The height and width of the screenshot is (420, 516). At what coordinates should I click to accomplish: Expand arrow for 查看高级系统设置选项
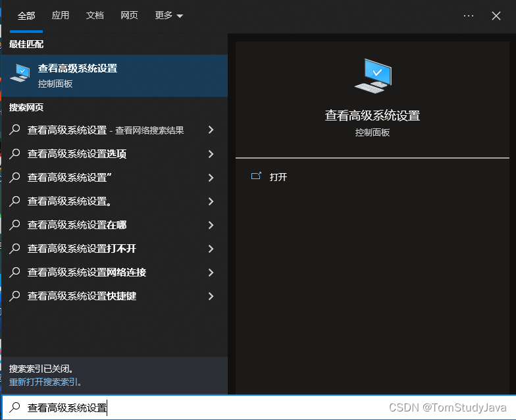click(211, 154)
